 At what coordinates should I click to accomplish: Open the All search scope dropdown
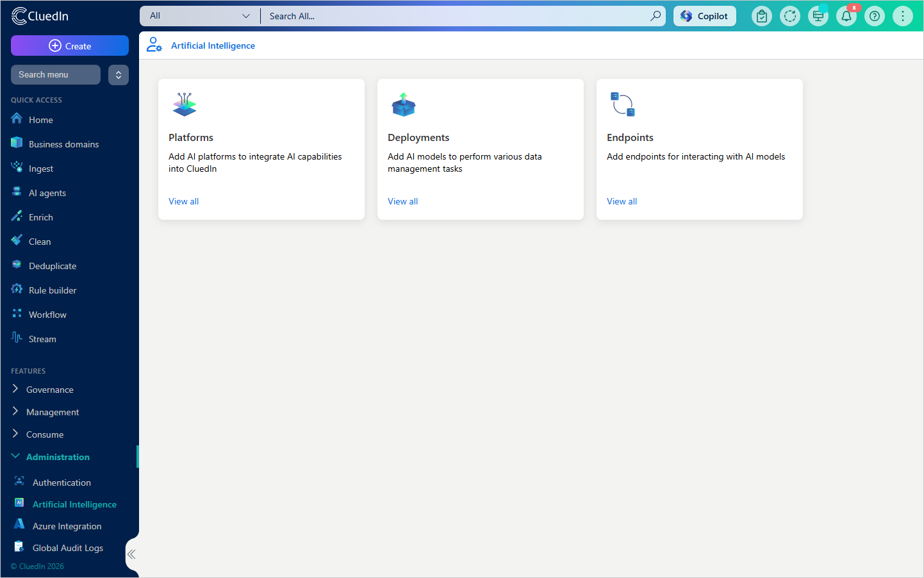pos(200,16)
